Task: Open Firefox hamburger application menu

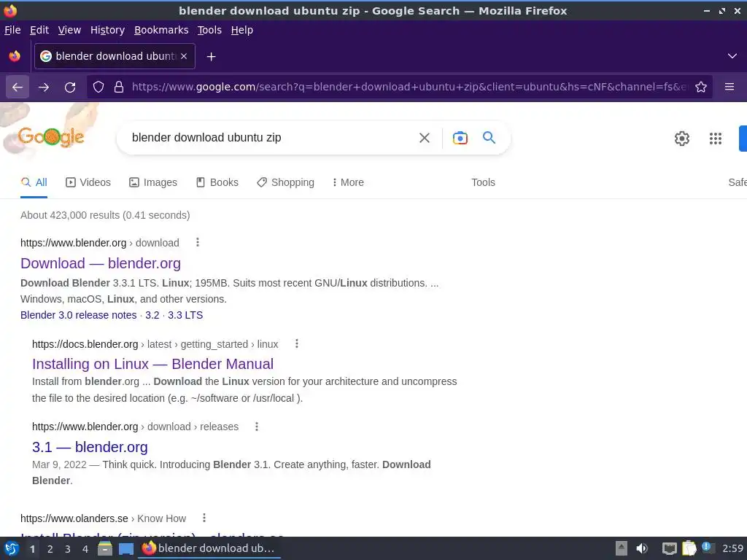Action: tap(729, 87)
